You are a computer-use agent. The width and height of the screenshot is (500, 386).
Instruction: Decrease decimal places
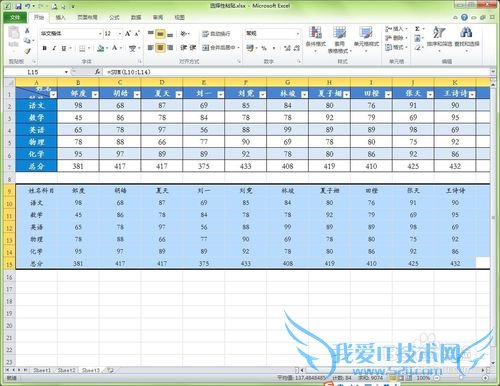[x=296, y=48]
